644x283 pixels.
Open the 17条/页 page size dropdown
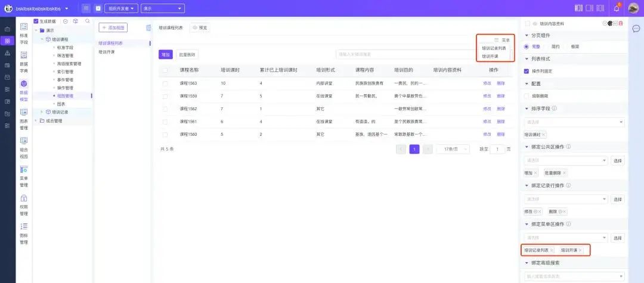tap(453, 150)
